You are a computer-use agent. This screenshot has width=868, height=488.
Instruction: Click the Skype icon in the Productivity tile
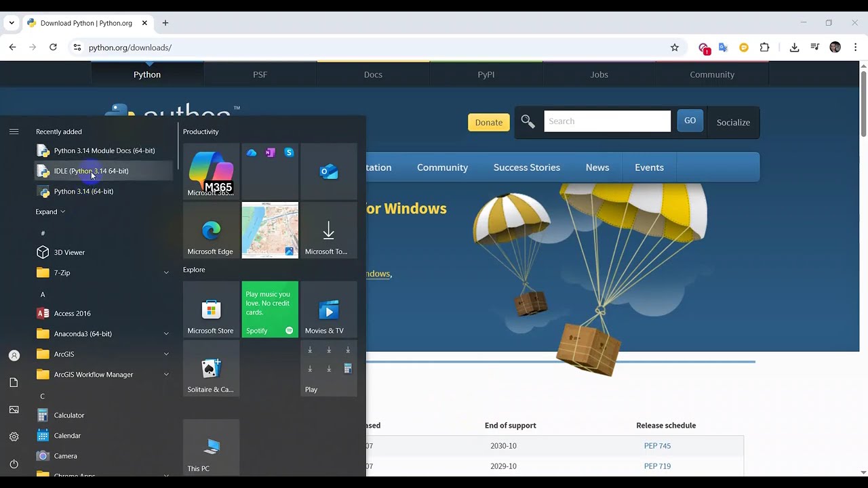click(x=289, y=152)
